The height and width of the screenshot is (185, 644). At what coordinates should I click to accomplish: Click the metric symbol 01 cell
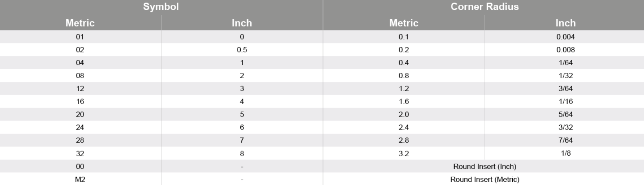(x=80, y=37)
